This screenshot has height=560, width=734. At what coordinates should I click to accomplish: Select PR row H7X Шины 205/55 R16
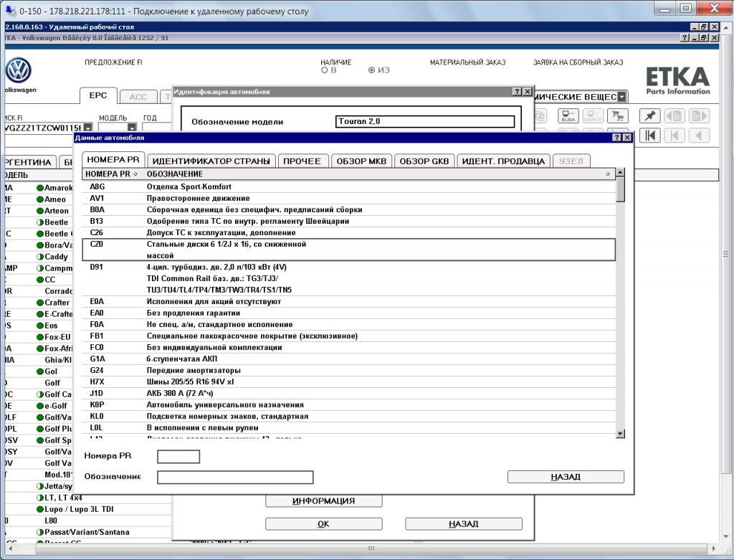(x=349, y=381)
